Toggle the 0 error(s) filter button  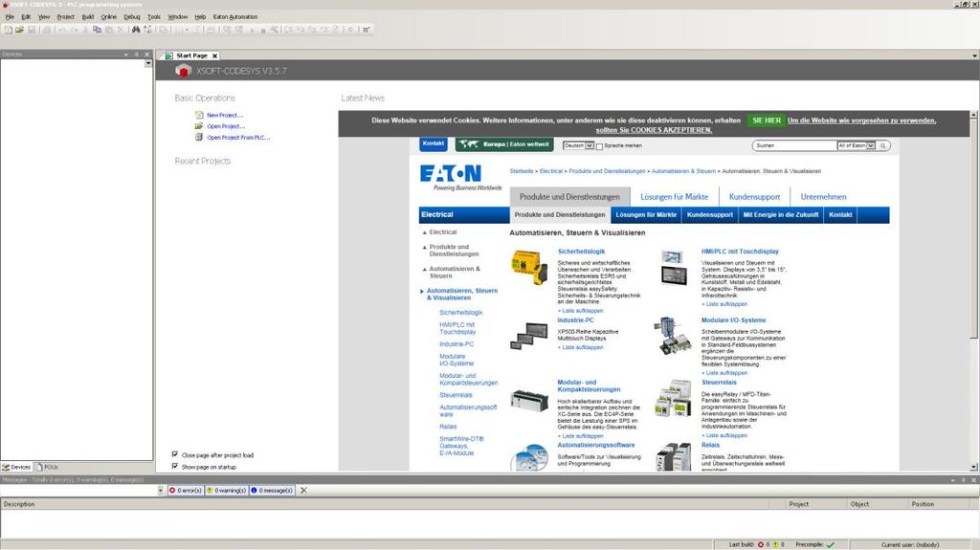[x=185, y=491]
